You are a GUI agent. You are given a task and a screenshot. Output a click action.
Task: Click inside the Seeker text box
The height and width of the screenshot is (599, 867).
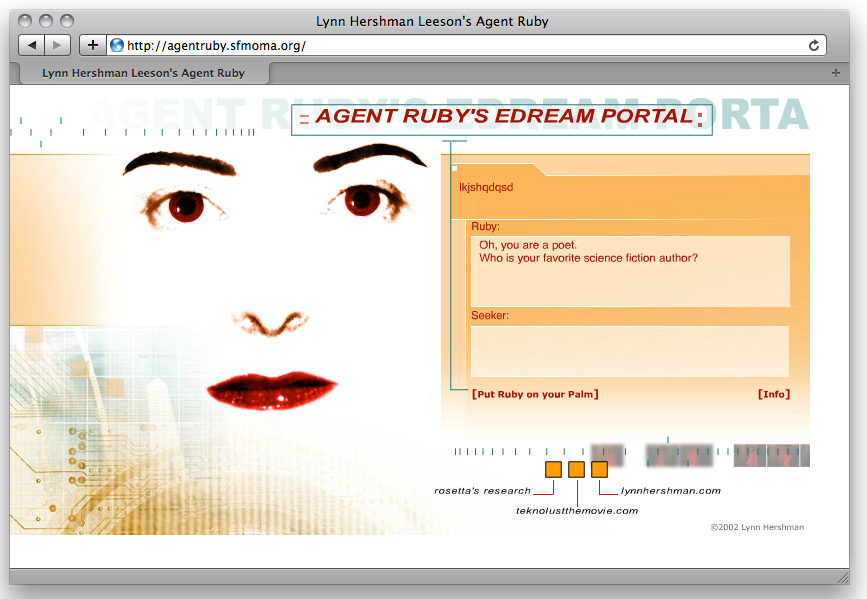629,351
